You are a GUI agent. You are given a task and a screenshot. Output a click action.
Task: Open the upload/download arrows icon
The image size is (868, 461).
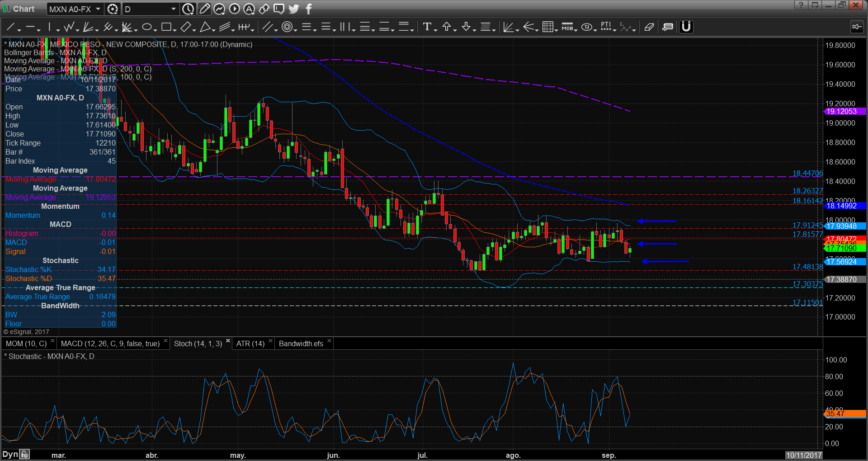(x=264, y=9)
